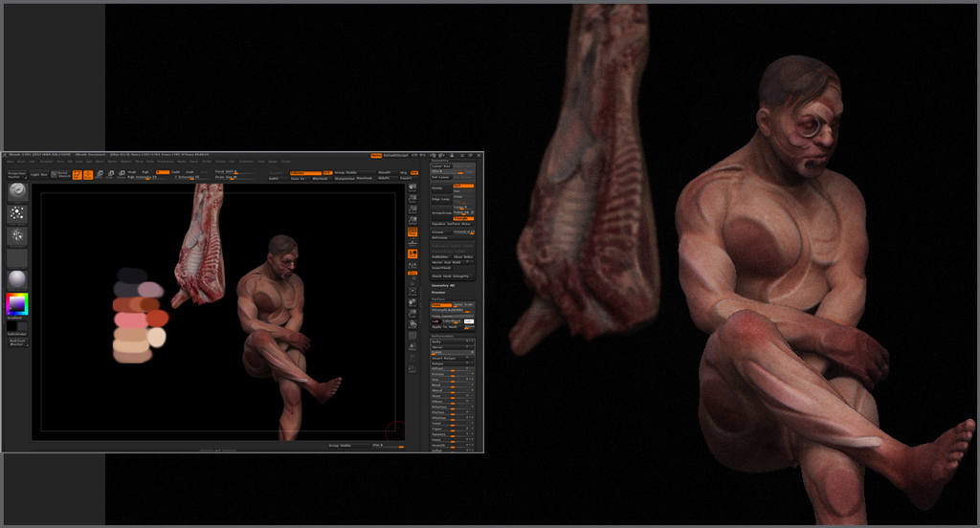980x528 pixels.
Task: Open the Texture menu
Action: point(221,162)
